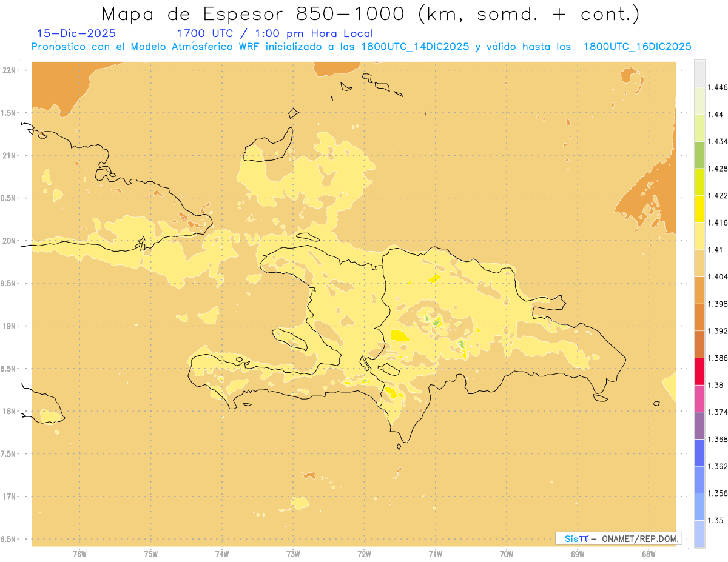Click the colorbar value "1.368"
Image resolution: width=728 pixels, height=562 pixels.
click(x=717, y=439)
